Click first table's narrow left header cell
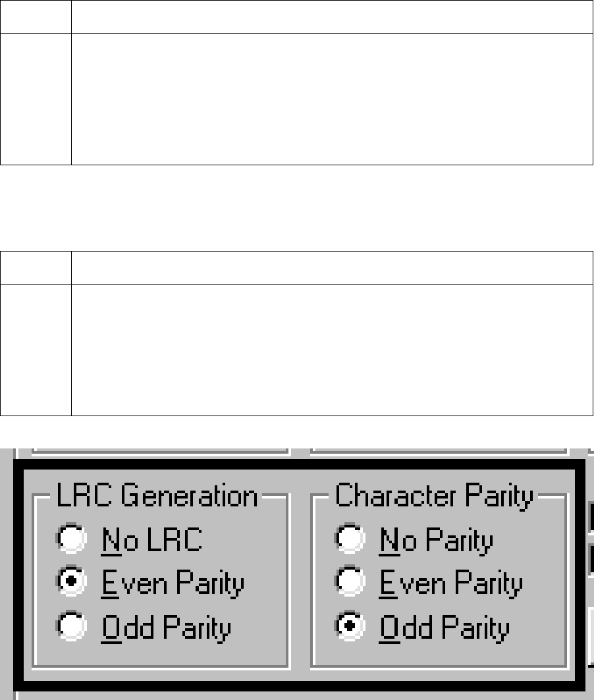Screen dimensions: 594x700 click(36, 16)
